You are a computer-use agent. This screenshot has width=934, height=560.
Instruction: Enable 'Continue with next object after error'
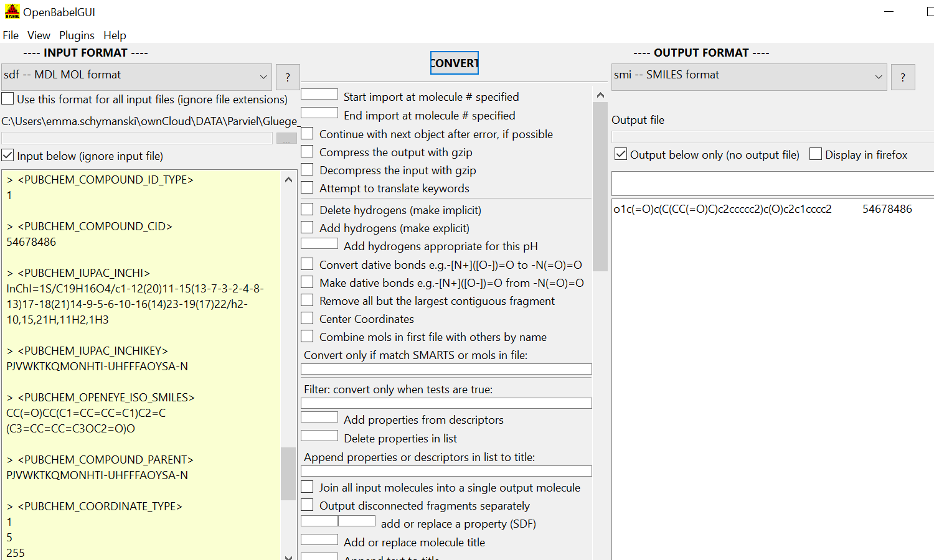(x=307, y=133)
